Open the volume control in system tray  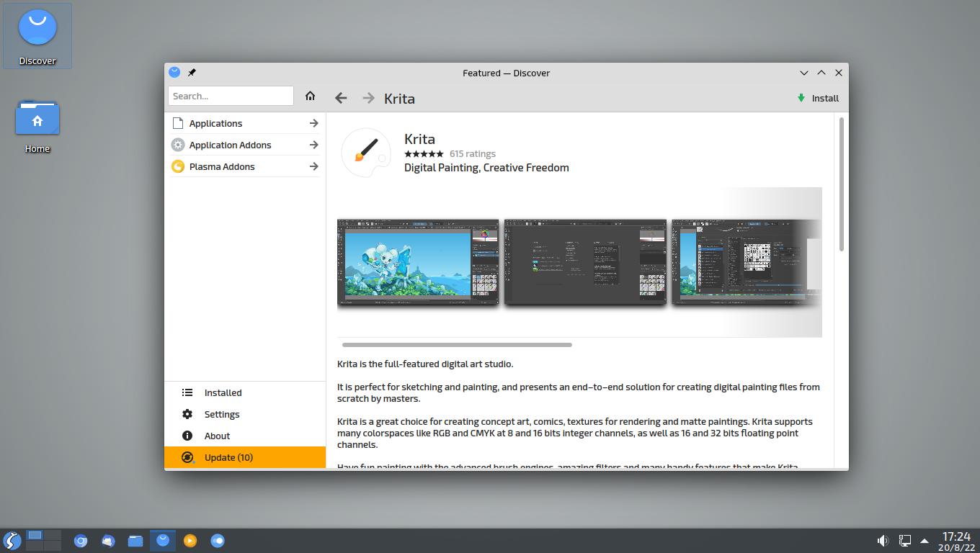883,541
